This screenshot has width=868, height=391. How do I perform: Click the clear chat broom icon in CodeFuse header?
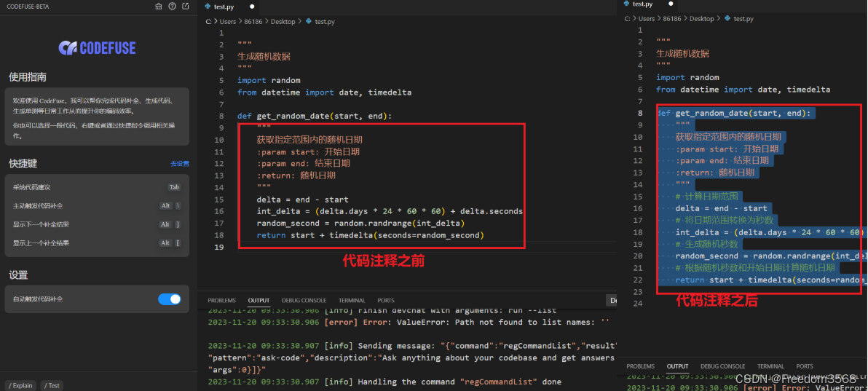pos(159,6)
